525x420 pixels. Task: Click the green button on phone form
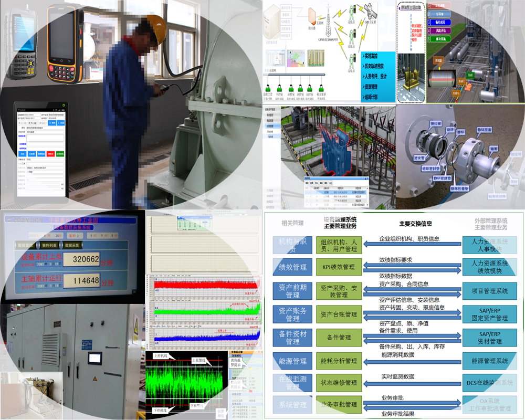pyautogui.click(x=60, y=154)
